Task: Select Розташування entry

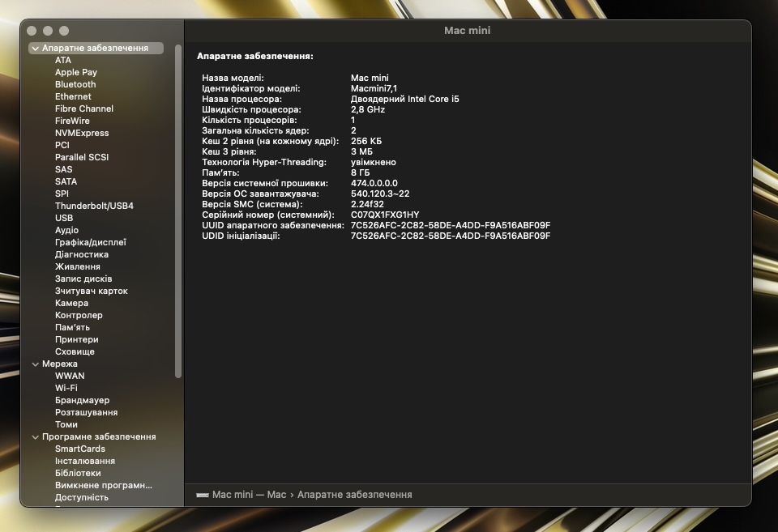Action: point(87,412)
